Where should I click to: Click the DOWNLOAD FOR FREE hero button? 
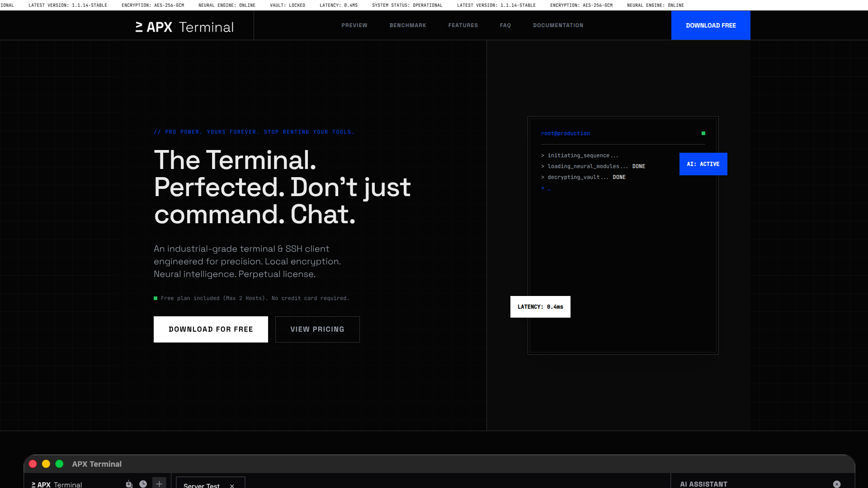(210, 329)
